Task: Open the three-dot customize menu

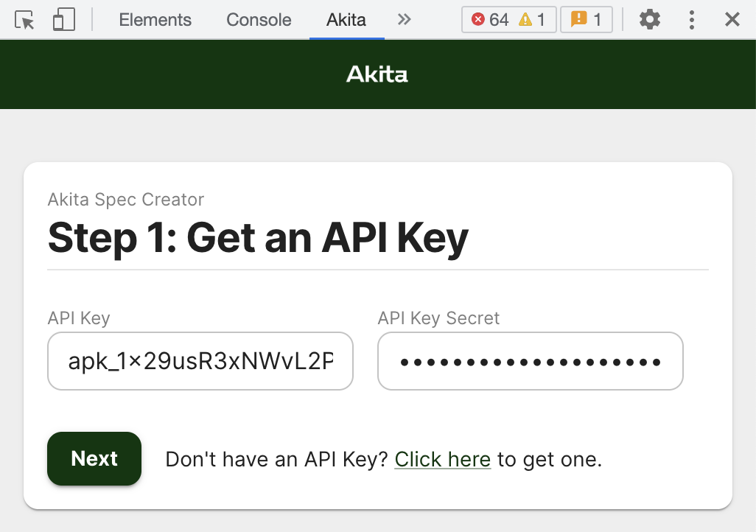Action: coord(692,20)
